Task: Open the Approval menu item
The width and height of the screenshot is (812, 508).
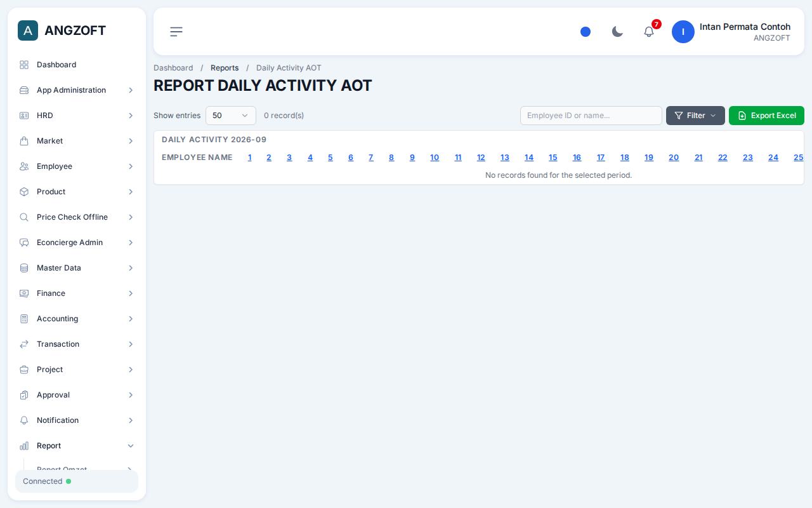Action: tap(77, 395)
